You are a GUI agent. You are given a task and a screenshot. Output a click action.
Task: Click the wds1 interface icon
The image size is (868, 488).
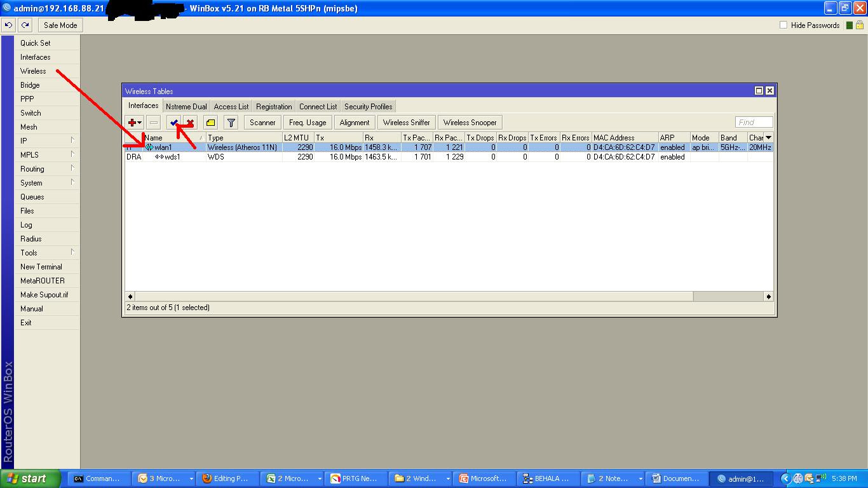159,157
